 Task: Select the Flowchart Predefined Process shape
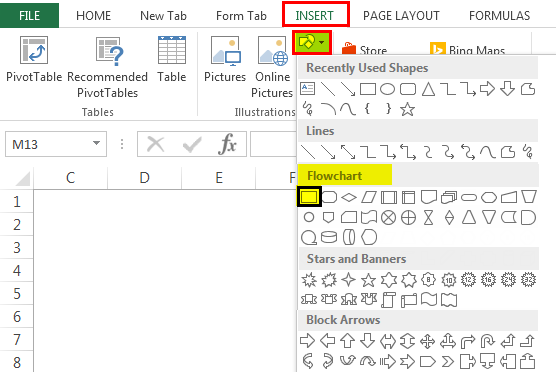(389, 197)
